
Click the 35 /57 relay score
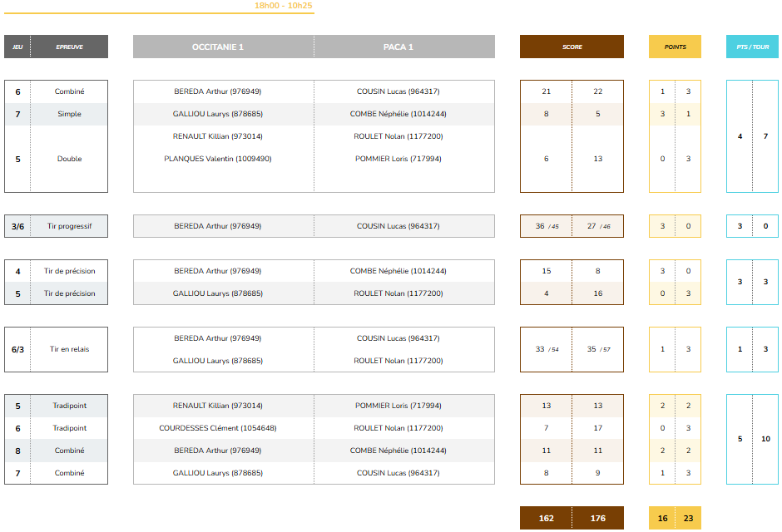coord(598,350)
